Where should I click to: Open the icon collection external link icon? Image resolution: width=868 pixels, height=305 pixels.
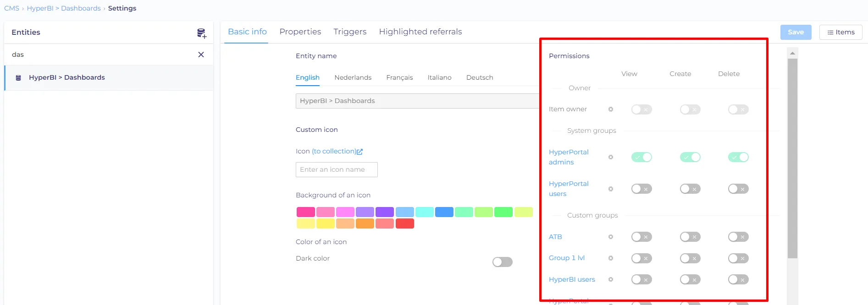[360, 152]
